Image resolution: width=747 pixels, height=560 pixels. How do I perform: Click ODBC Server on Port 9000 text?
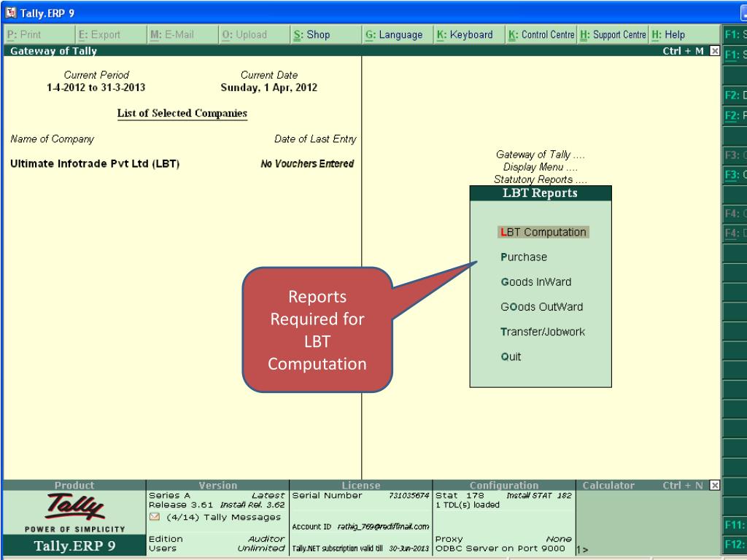(x=500, y=548)
